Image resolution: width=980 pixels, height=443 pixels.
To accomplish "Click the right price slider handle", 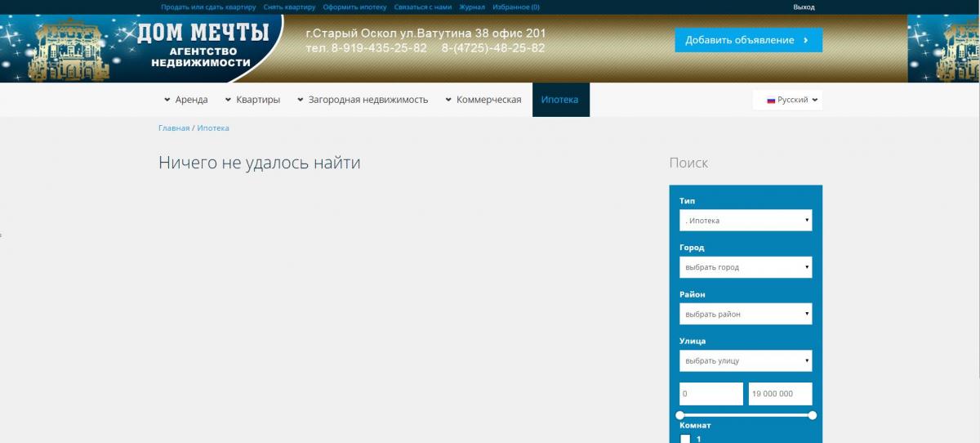I will click(x=813, y=415).
